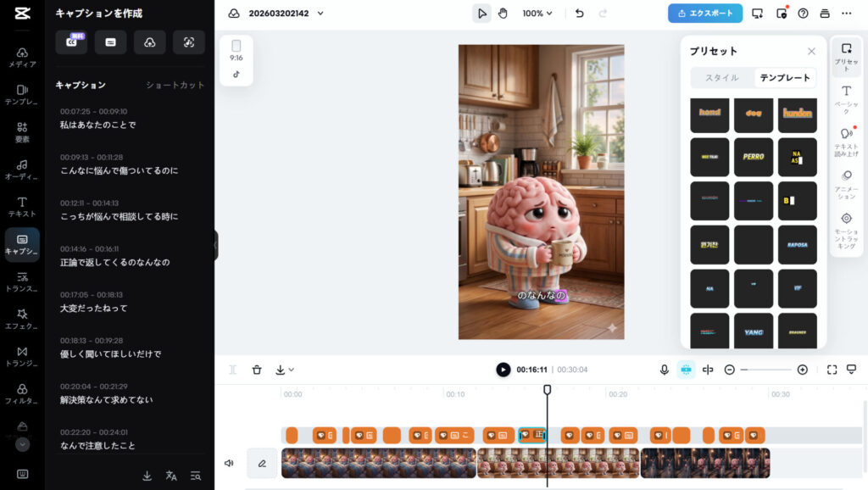Click the undo arrow in top toolbar
868x490 pixels.
[x=579, y=14]
